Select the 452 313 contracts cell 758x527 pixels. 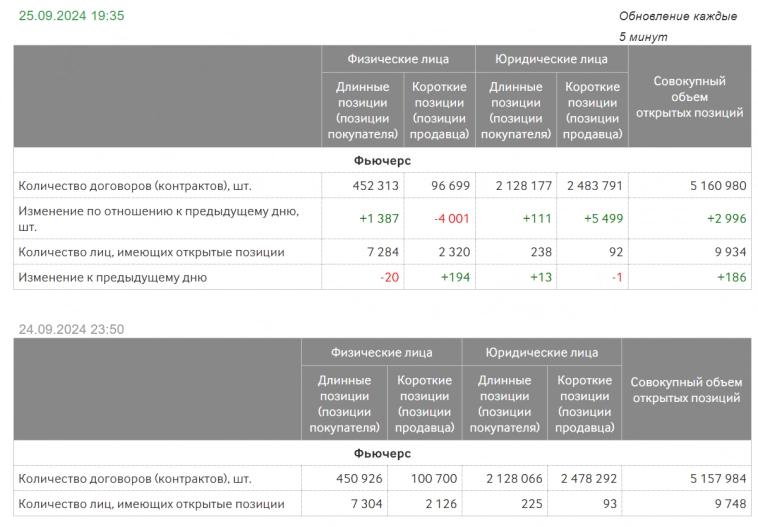[376, 186]
